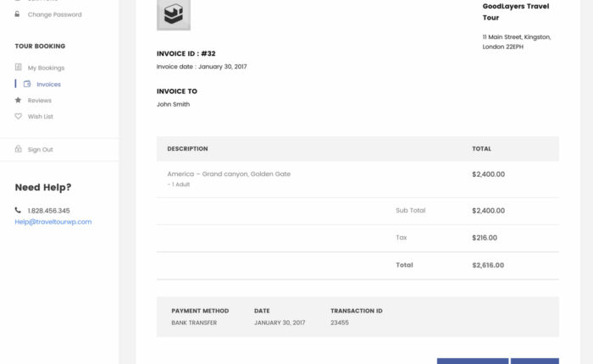Screen dimensions: 593x364
Task: Click the GoodLayers Travel Tour company name
Action: click(515, 12)
